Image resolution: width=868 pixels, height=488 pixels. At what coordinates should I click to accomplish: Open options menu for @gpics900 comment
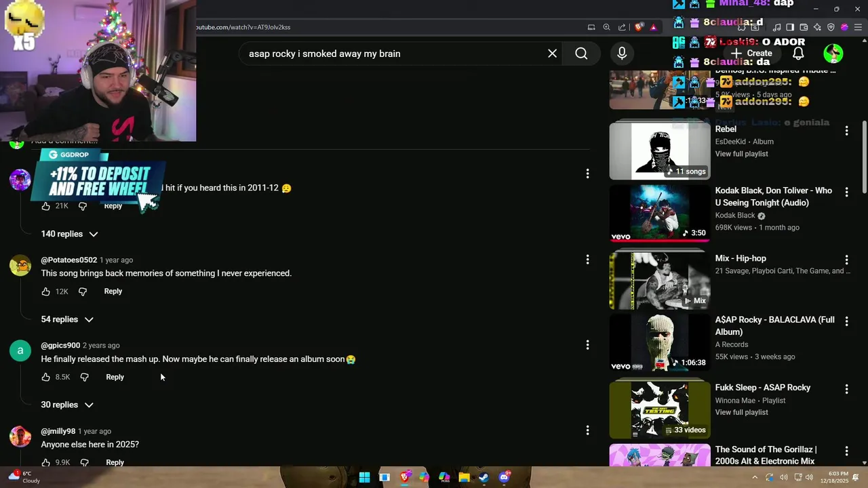coord(587,345)
